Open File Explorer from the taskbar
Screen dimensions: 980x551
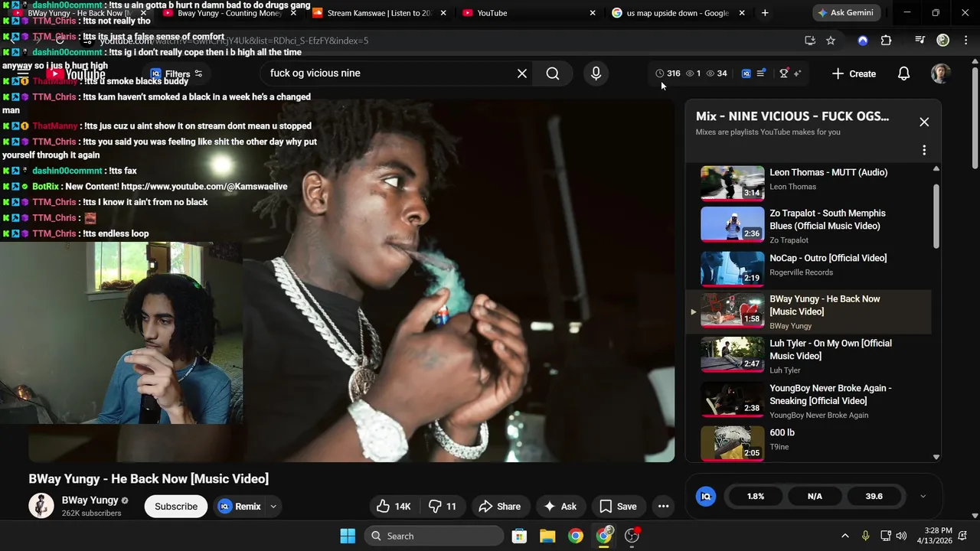pyautogui.click(x=547, y=536)
